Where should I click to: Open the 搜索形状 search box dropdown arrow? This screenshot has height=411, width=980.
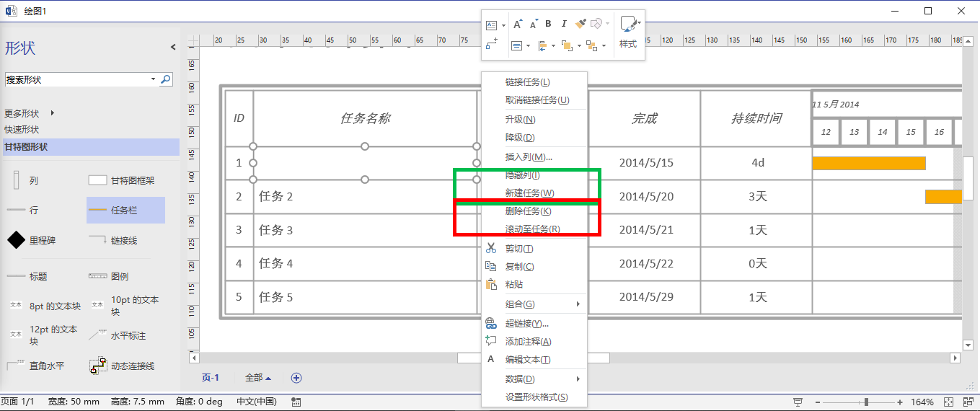pyautogui.click(x=154, y=79)
